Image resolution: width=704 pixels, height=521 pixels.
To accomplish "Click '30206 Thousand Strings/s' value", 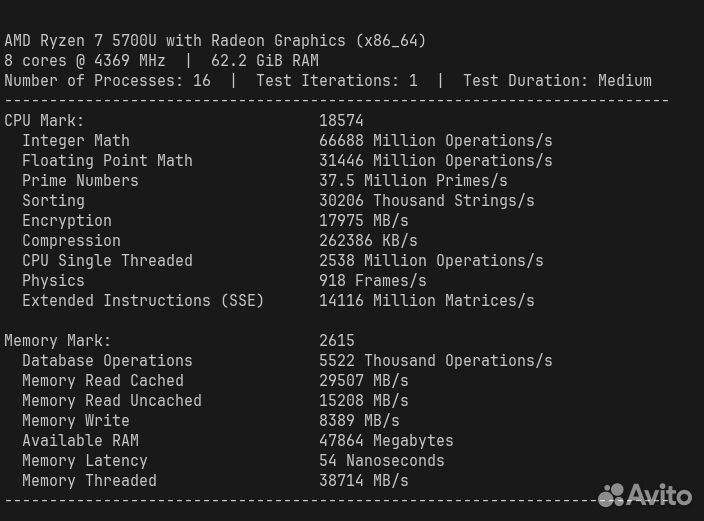I will [x=427, y=201].
